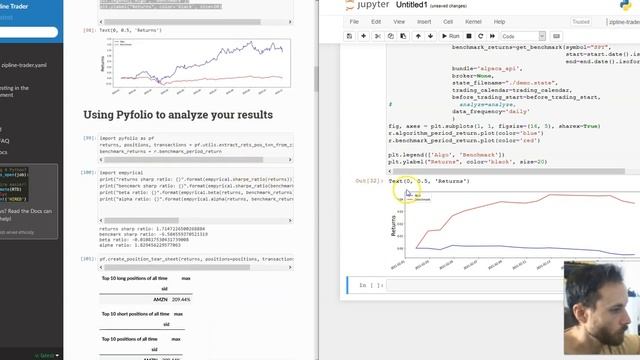Click the Text(0, 0.5, 'Returns') output
The image size is (640, 360).
[429, 181]
